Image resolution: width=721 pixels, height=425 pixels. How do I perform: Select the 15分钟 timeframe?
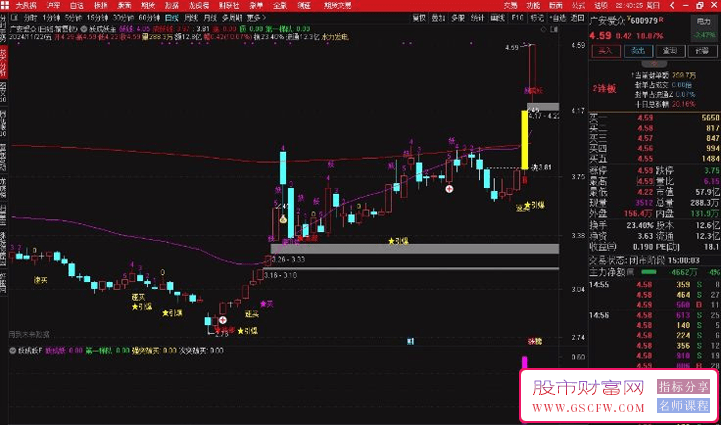97,18
